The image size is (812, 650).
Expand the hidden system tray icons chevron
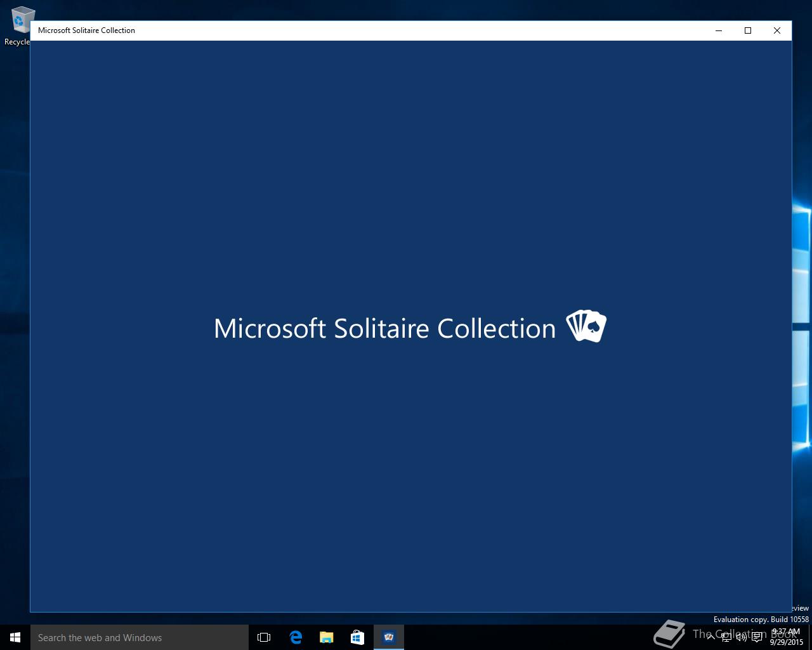point(710,637)
